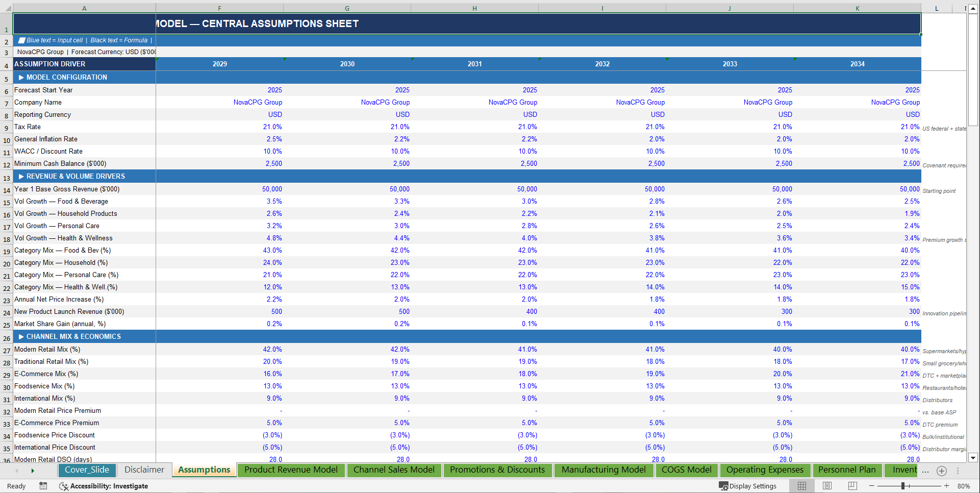
Task: Add a new worksheet with the plus icon
Action: pyautogui.click(x=941, y=471)
